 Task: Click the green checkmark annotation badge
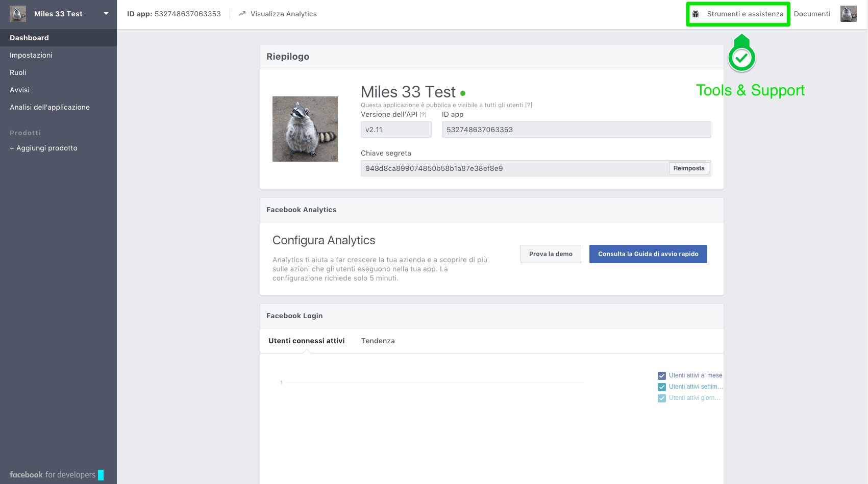(741, 58)
